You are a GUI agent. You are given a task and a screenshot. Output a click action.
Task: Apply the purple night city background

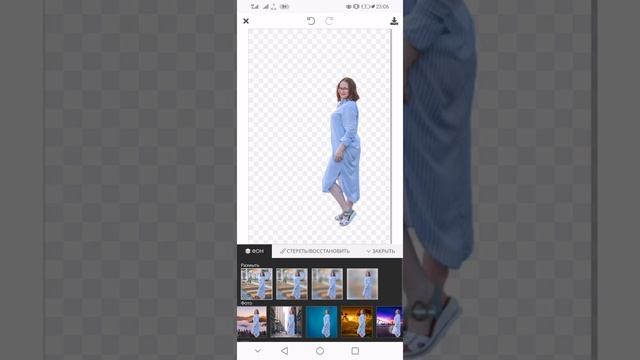pyautogui.click(x=389, y=322)
